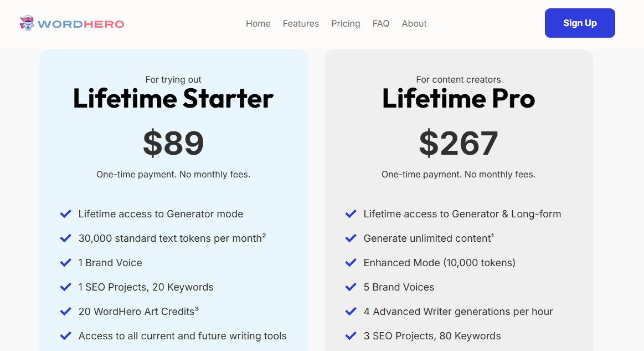Screen dimensions: 644x351
Task: Click checkmark beside "4 Advanced Writer generations per hour"
Action: (351, 311)
